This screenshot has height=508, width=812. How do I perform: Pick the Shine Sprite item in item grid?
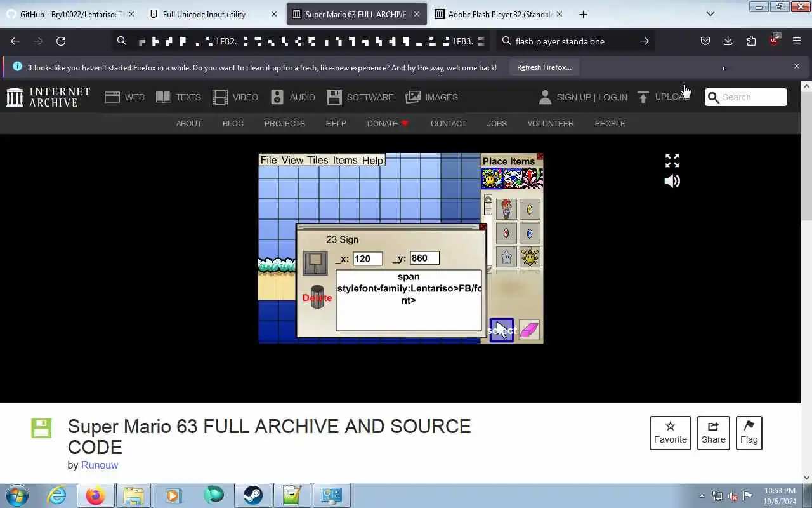click(x=530, y=257)
